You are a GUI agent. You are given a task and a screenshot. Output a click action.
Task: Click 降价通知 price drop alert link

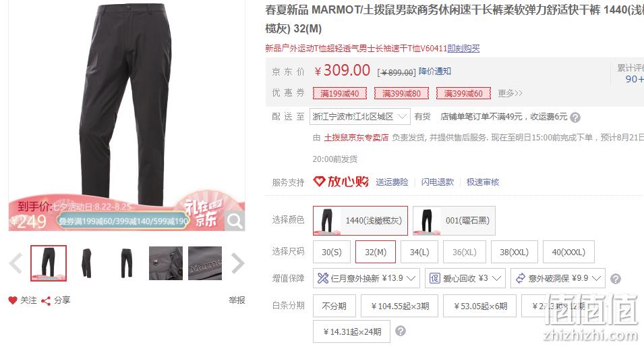click(435, 72)
